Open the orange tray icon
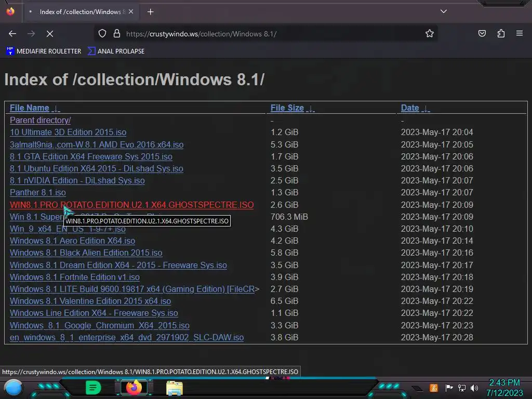The width and height of the screenshot is (532, 399). (x=434, y=388)
